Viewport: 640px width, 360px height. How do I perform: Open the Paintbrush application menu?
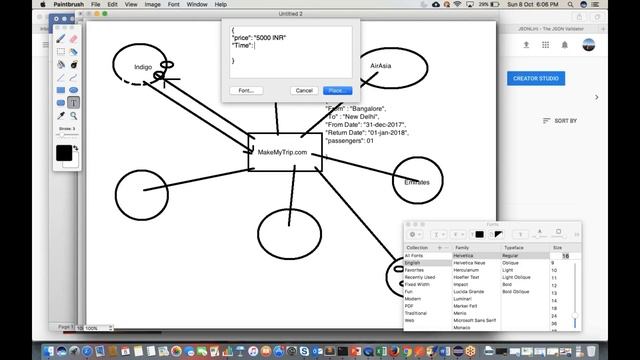[x=69, y=4]
